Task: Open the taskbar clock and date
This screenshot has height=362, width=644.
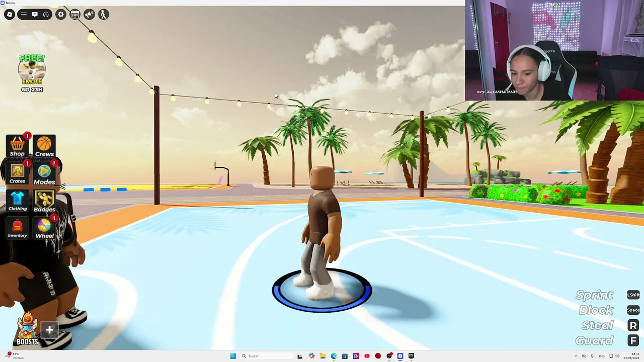Action: point(631,356)
